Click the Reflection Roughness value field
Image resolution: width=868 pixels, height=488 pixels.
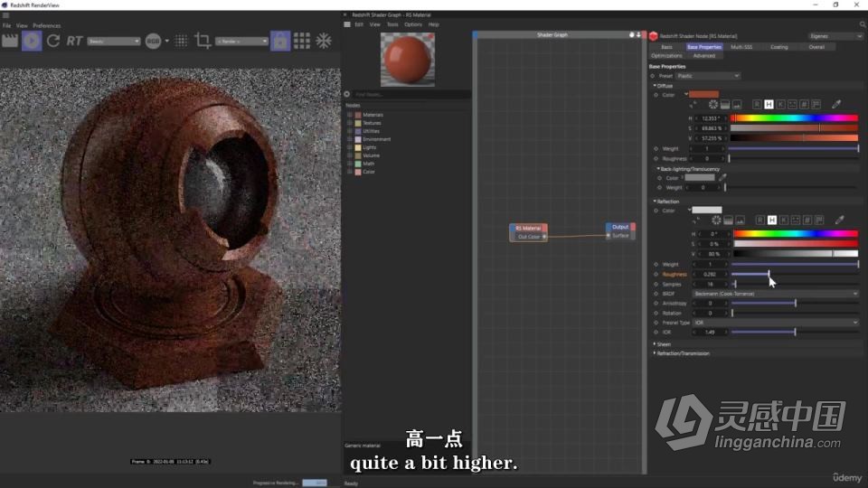710,274
